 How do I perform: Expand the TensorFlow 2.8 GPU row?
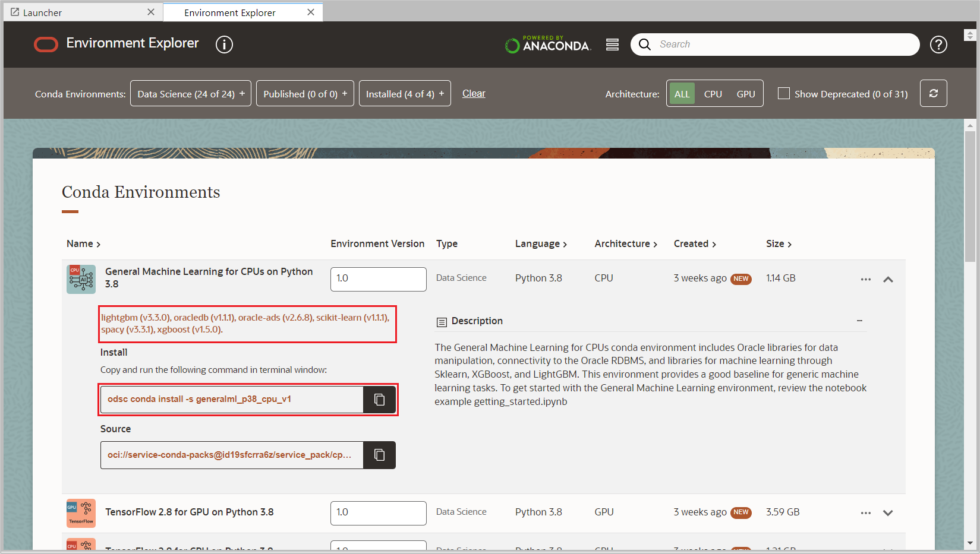click(888, 513)
